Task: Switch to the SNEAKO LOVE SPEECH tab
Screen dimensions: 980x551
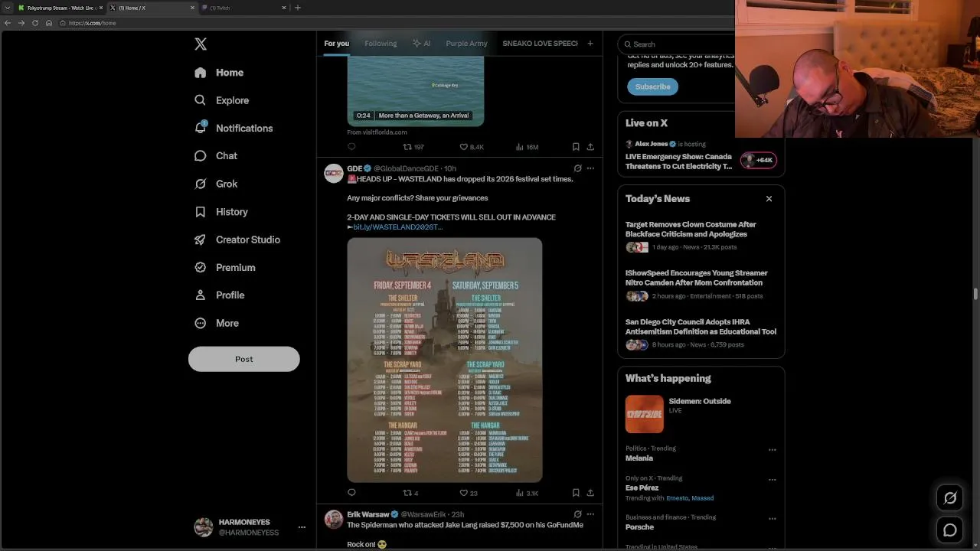Action: [540, 44]
